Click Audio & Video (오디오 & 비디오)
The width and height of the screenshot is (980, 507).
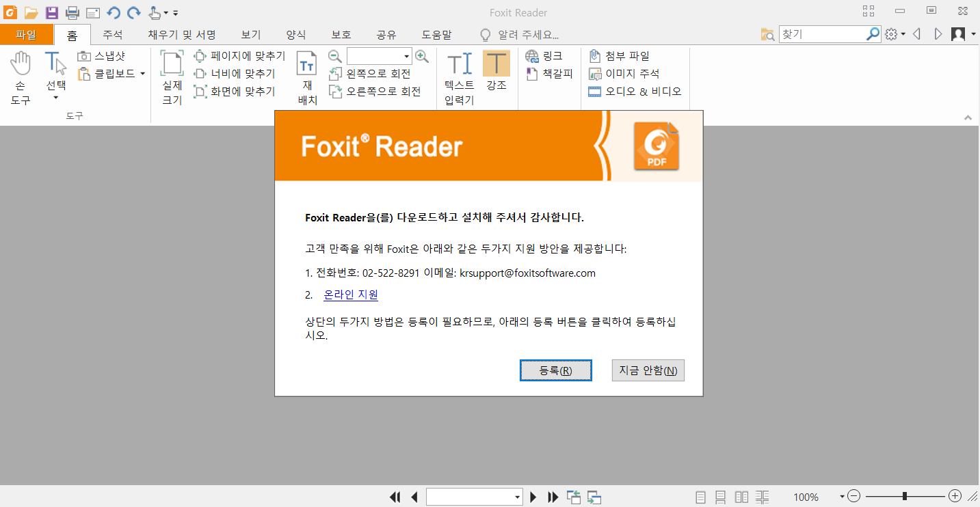[x=635, y=92]
